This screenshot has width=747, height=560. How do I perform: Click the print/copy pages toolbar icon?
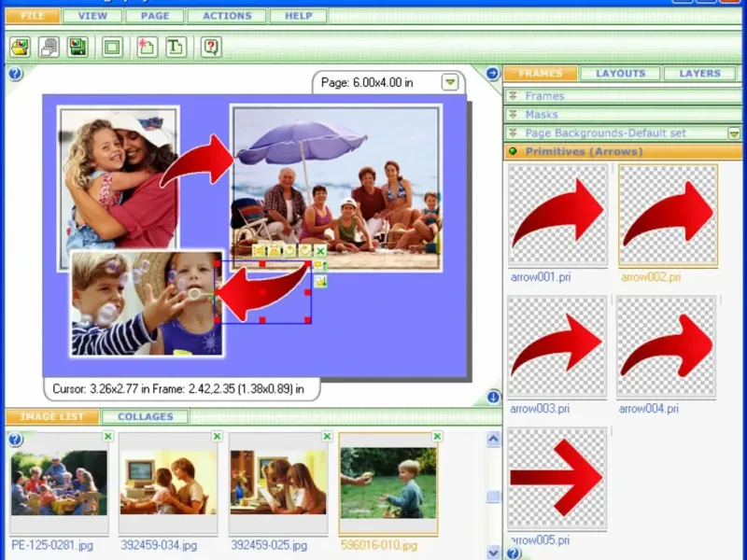pos(49,48)
